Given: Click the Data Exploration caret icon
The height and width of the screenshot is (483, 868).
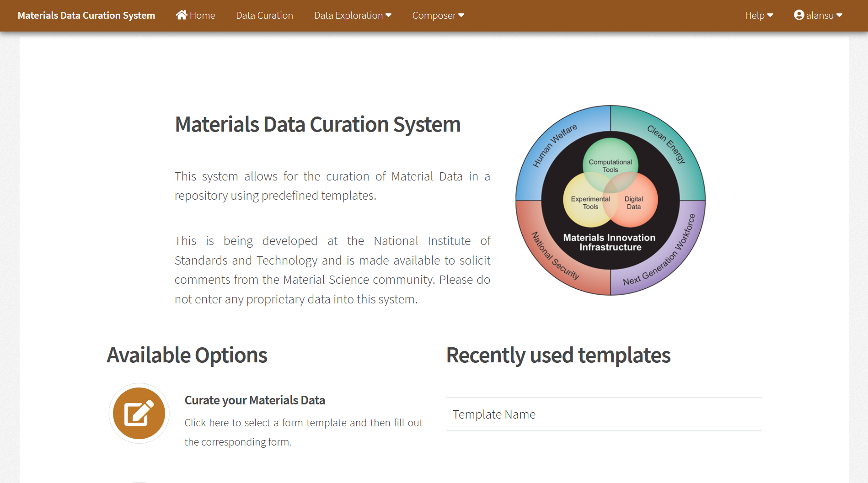Looking at the screenshot, I should coord(389,15).
